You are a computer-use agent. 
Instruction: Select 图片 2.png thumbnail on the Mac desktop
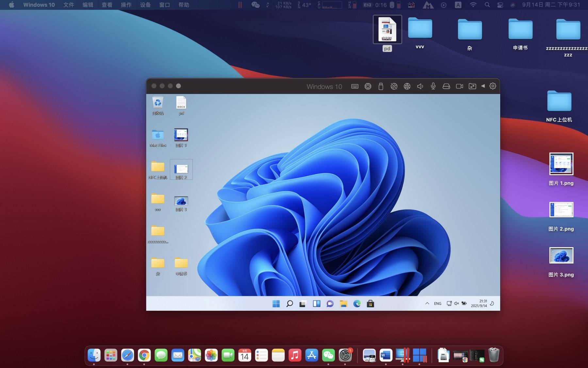pyautogui.click(x=561, y=210)
